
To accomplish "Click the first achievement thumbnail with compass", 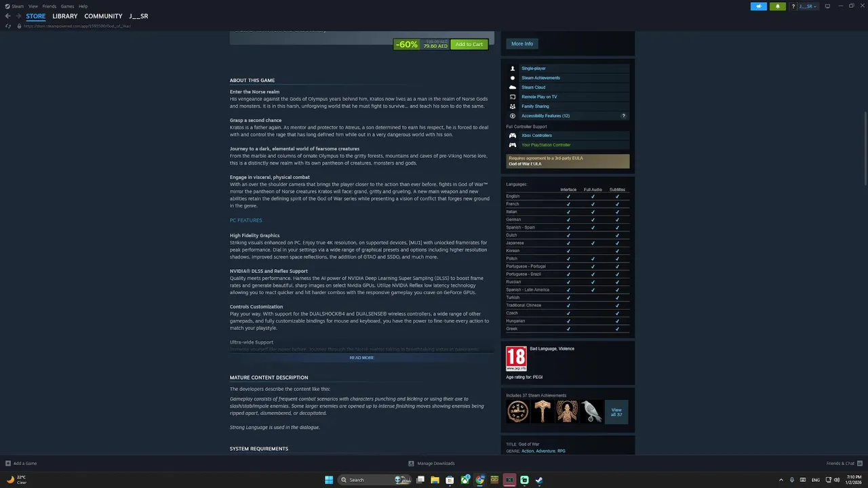I will click(x=518, y=411).
